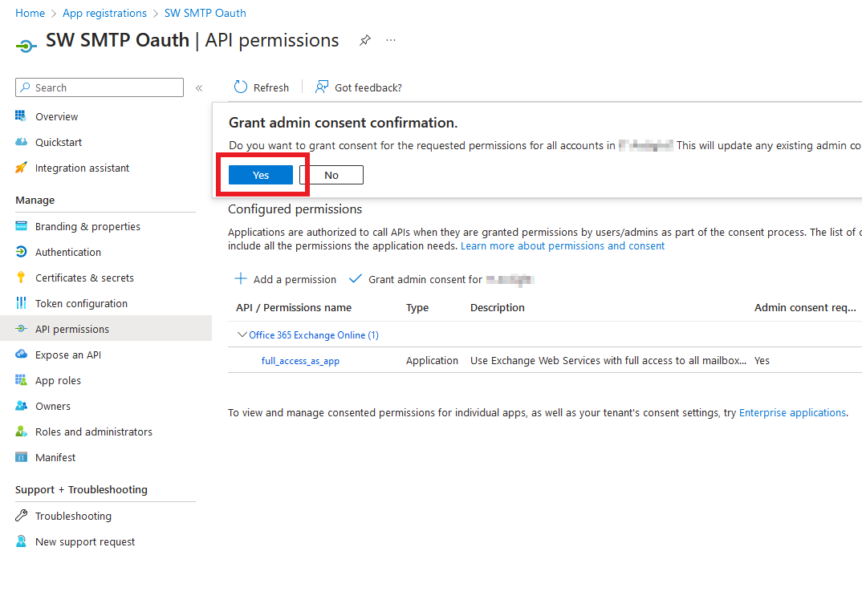This screenshot has width=862, height=616.
Task: Open Certificates & secrets settings
Action: [x=83, y=278]
